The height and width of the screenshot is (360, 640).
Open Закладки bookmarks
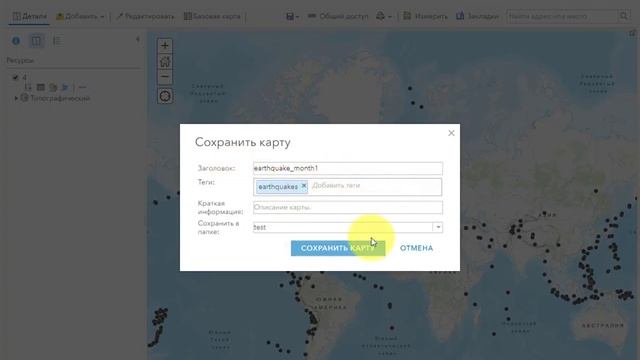coord(477,16)
